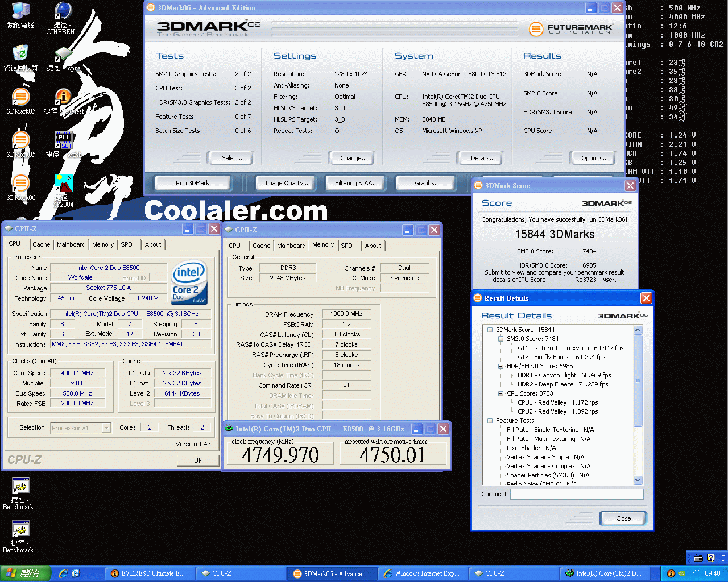728x582 pixels.
Task: Click the Core Speed value 4000.1 MHz
Action: click(77, 373)
